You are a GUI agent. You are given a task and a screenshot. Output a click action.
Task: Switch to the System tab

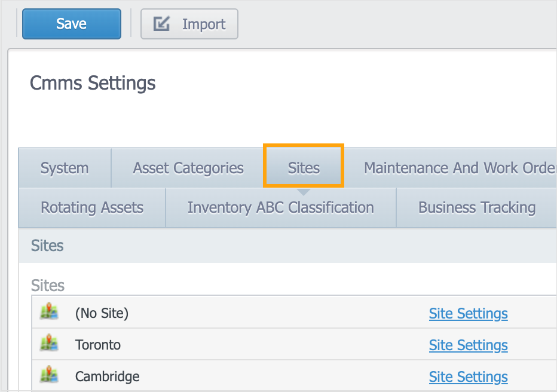coord(65,169)
